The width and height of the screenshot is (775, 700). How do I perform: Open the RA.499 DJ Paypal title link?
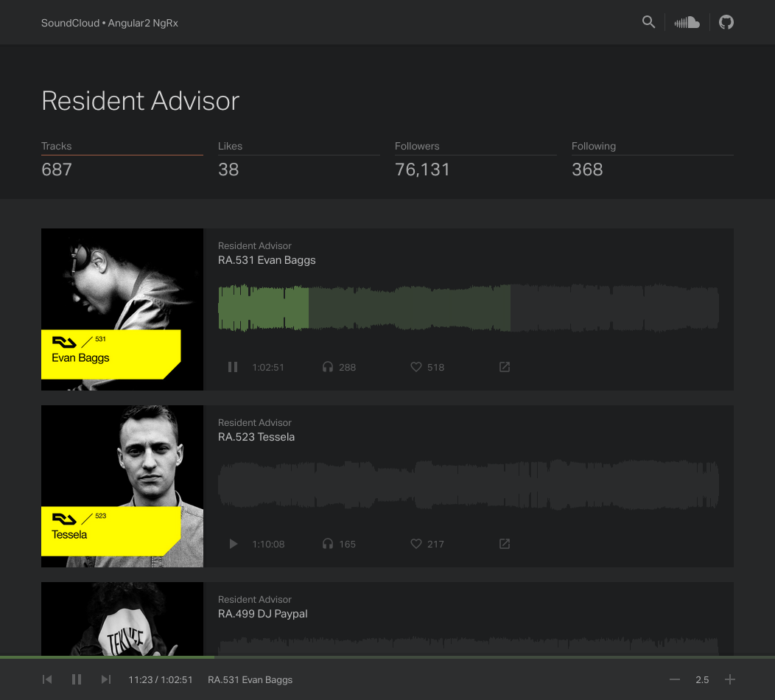(263, 614)
